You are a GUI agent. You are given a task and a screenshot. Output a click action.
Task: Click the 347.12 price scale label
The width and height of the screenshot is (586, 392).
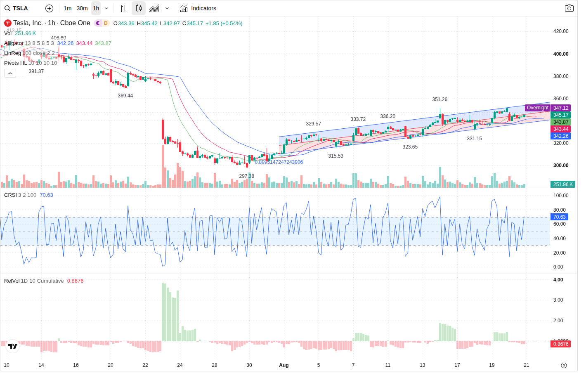pyautogui.click(x=560, y=108)
